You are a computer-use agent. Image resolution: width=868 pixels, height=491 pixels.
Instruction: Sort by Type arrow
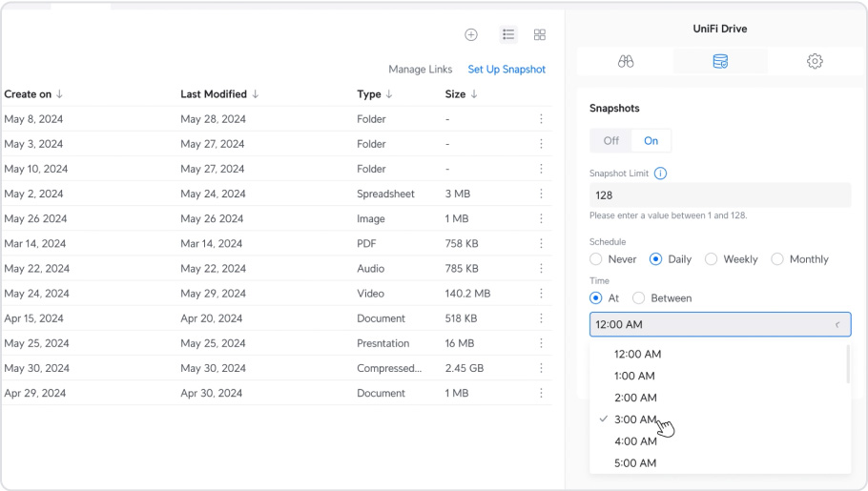point(389,94)
